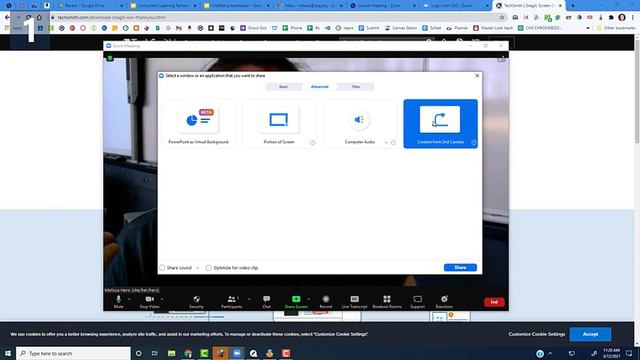Click Type here to search box

pos(73,353)
